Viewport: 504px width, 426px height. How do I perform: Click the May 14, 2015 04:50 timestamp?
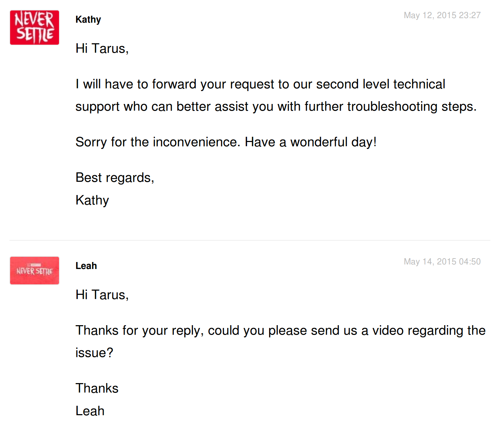[442, 262]
